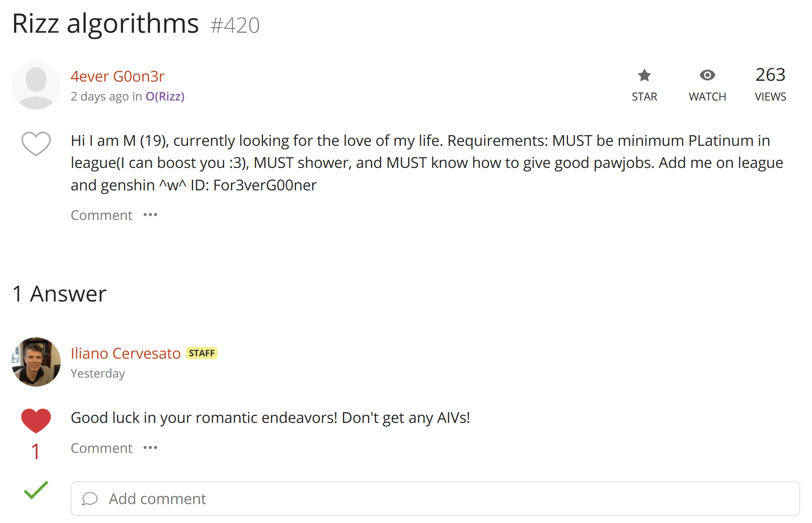Open the speech bubble icon in the comment box
This screenshot has height=523, width=812.
(x=90, y=498)
